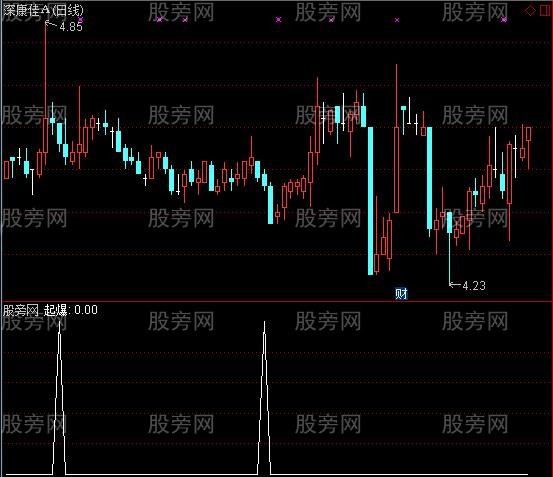Image resolution: width=553 pixels, height=477 pixels.
Task: Click the purple marker above the 4.85 label
Action: click(x=81, y=19)
